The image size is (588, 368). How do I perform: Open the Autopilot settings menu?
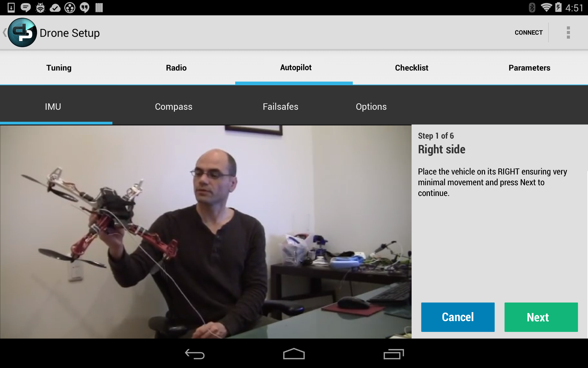[295, 67]
